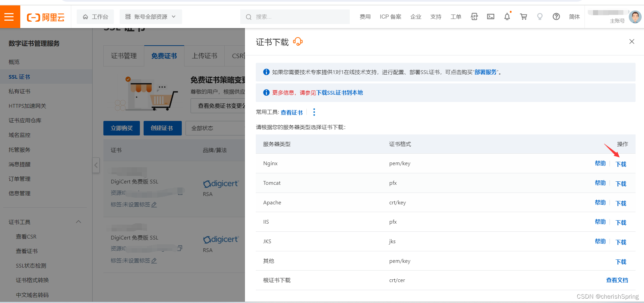The height and width of the screenshot is (303, 644).
Task: Open the three-dot more tools menu
Action: [314, 112]
